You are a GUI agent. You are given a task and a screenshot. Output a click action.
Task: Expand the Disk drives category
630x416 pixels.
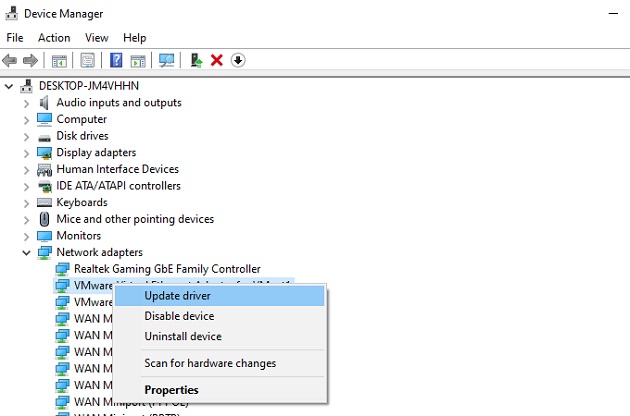[27, 137]
